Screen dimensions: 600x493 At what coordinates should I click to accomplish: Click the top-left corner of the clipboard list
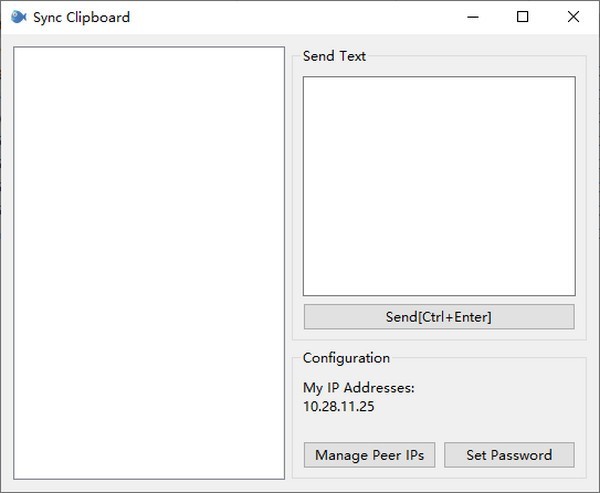(x=23, y=56)
